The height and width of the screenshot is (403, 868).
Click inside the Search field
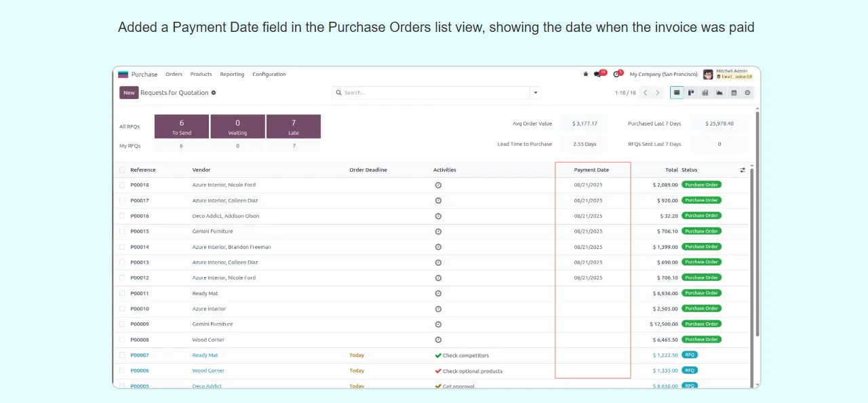coord(434,93)
